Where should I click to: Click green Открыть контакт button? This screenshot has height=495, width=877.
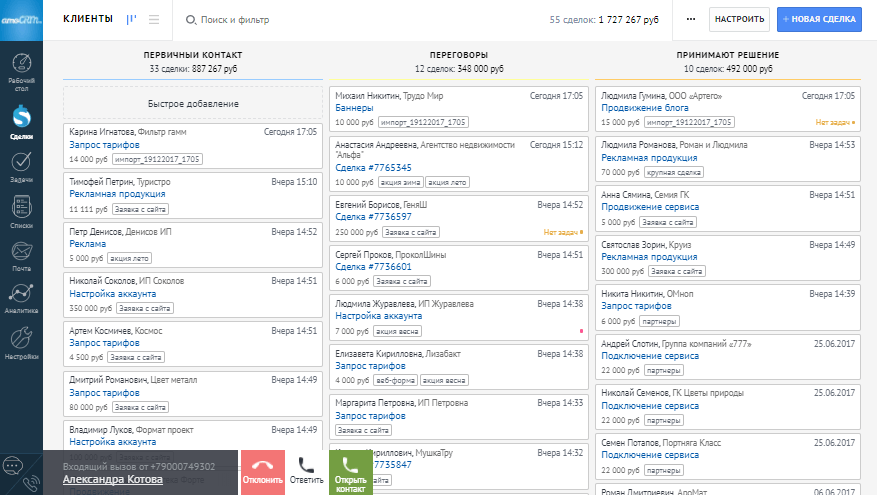(x=350, y=472)
